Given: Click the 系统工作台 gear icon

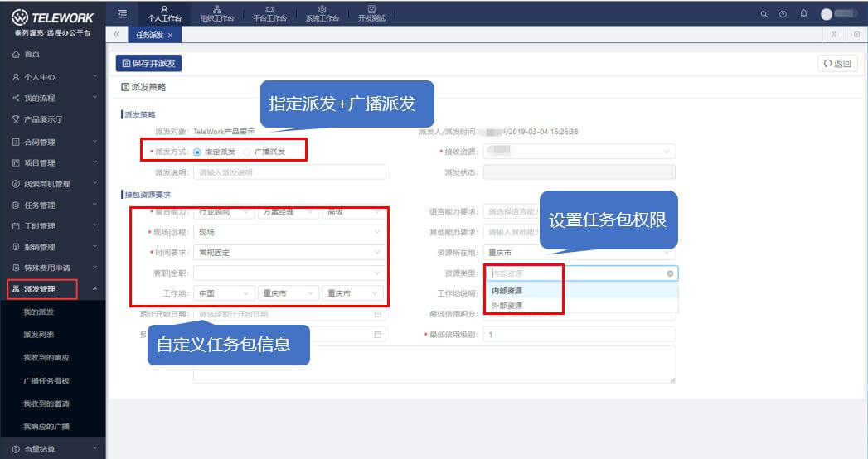Looking at the screenshot, I should pyautogui.click(x=322, y=10).
